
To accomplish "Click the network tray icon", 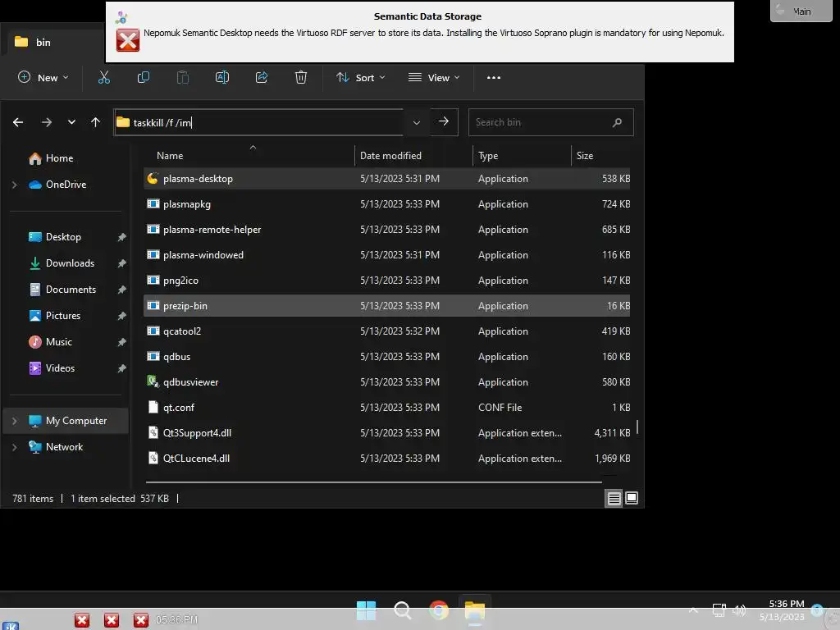I will coord(719,610).
